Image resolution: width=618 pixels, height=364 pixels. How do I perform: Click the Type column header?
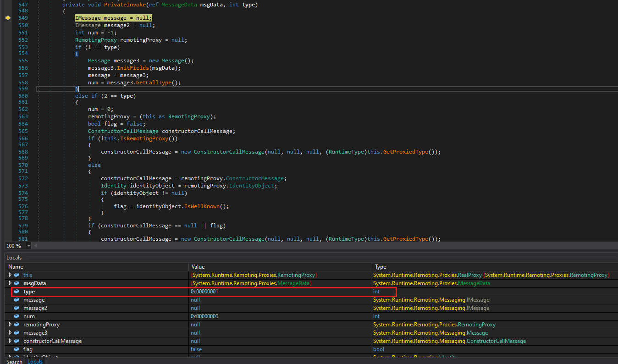(381, 267)
